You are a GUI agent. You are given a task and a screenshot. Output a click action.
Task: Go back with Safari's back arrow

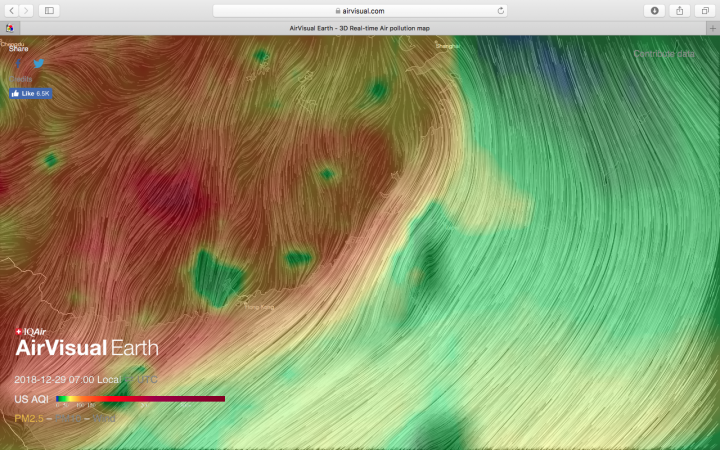(11, 11)
